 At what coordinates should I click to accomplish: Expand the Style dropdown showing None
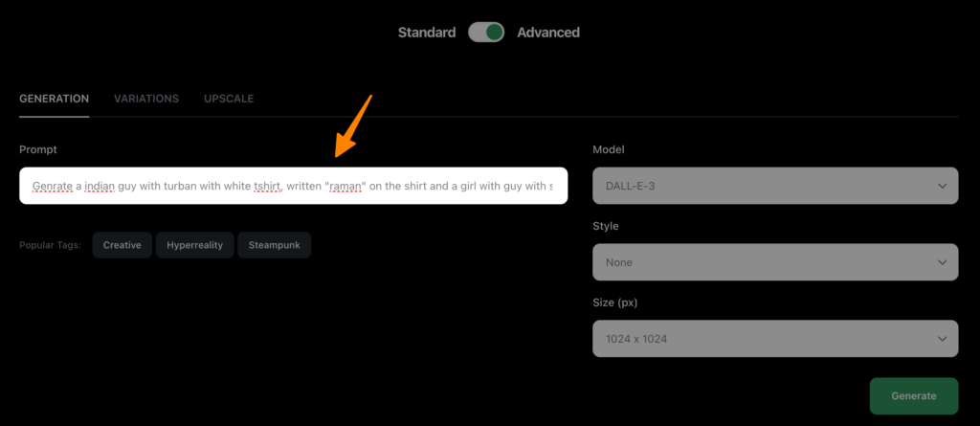click(x=766, y=261)
